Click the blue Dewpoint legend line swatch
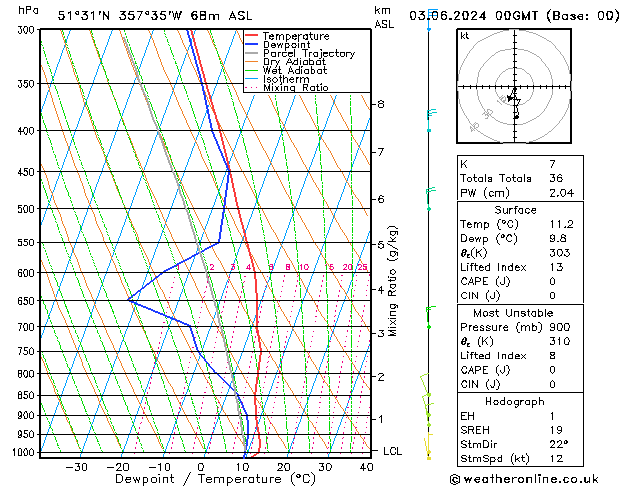 tap(251, 45)
